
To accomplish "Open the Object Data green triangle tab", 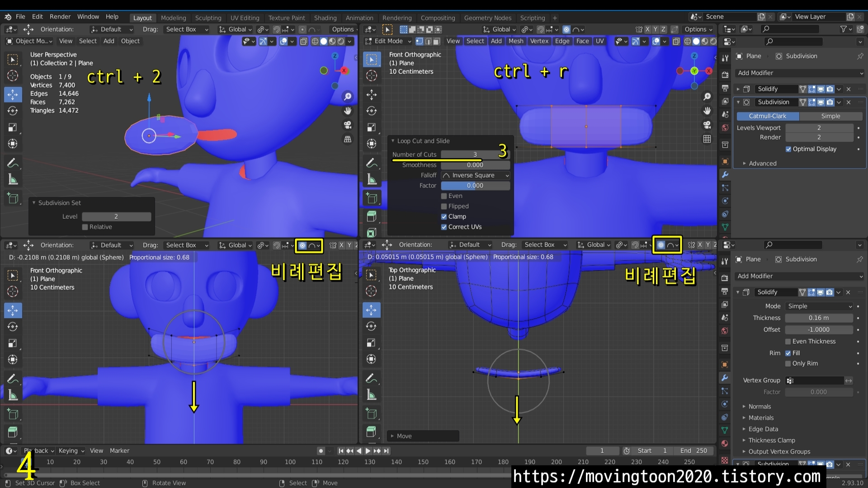I will pos(725,227).
